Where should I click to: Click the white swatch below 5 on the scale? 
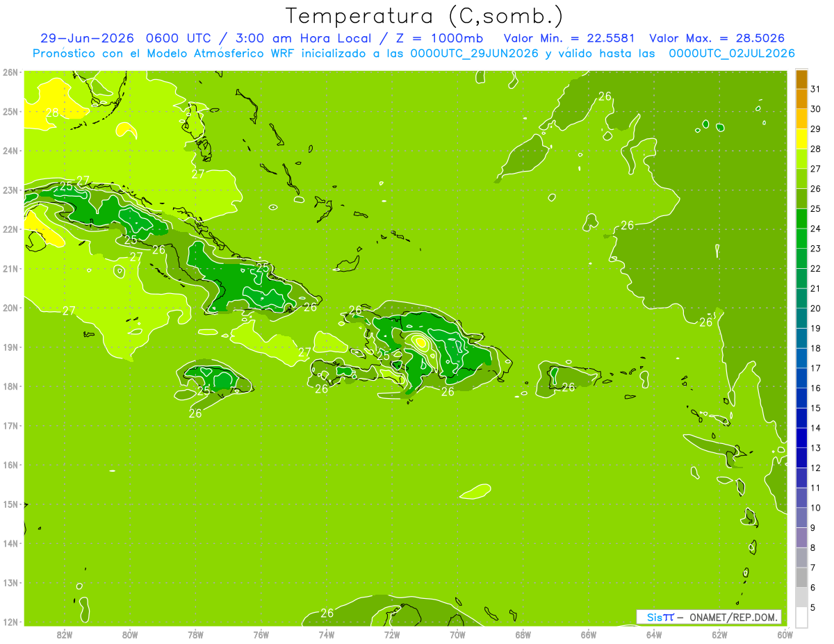pos(801,617)
